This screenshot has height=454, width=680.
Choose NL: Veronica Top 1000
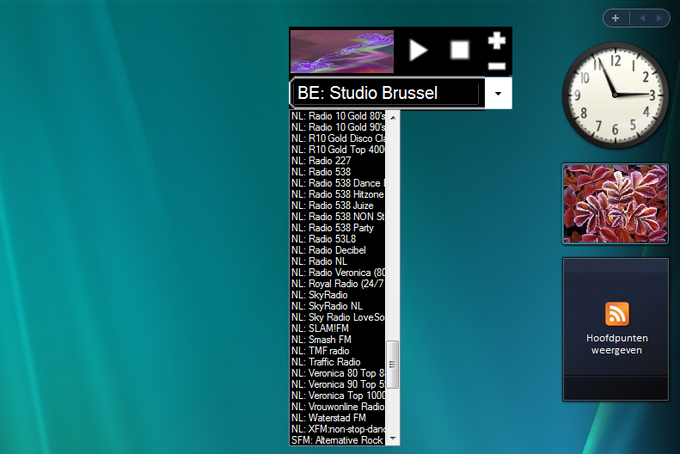[x=337, y=395]
